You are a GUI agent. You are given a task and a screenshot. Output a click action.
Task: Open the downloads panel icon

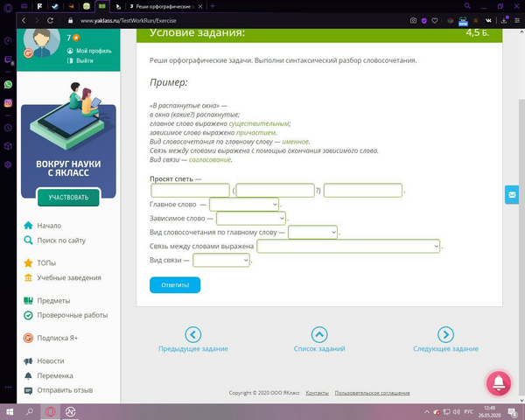tap(504, 21)
